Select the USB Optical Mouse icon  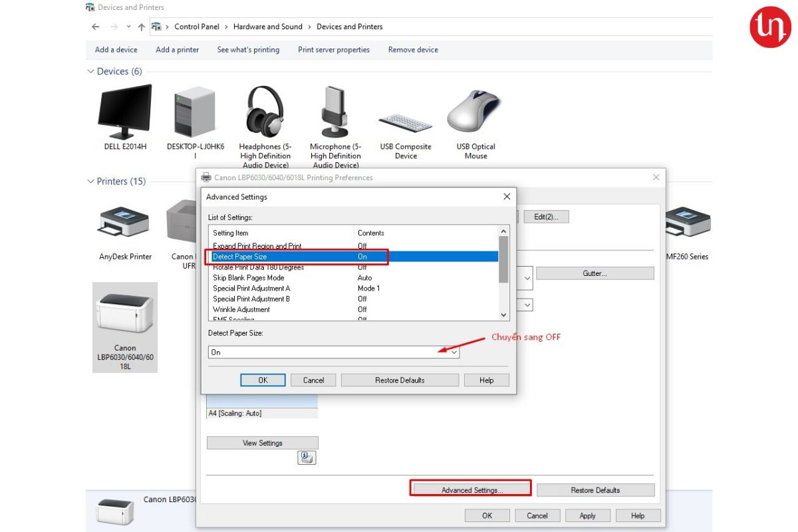point(474,112)
